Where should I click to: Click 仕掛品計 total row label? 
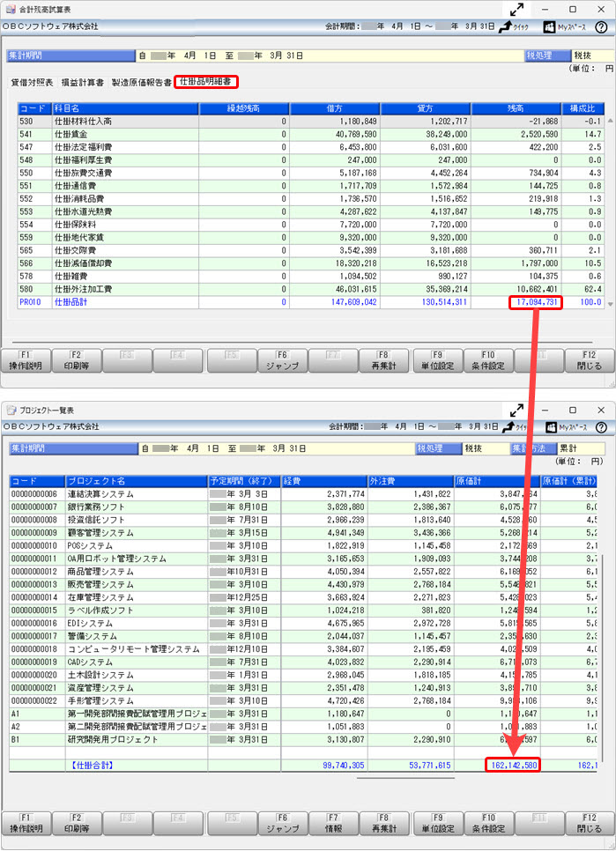pos(71,302)
